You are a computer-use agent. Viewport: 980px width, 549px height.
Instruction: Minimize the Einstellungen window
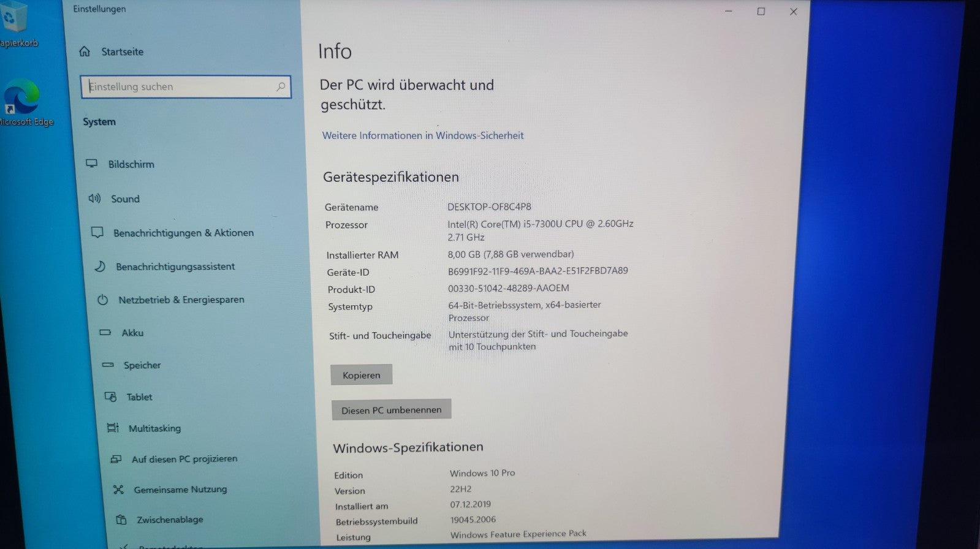pyautogui.click(x=729, y=11)
